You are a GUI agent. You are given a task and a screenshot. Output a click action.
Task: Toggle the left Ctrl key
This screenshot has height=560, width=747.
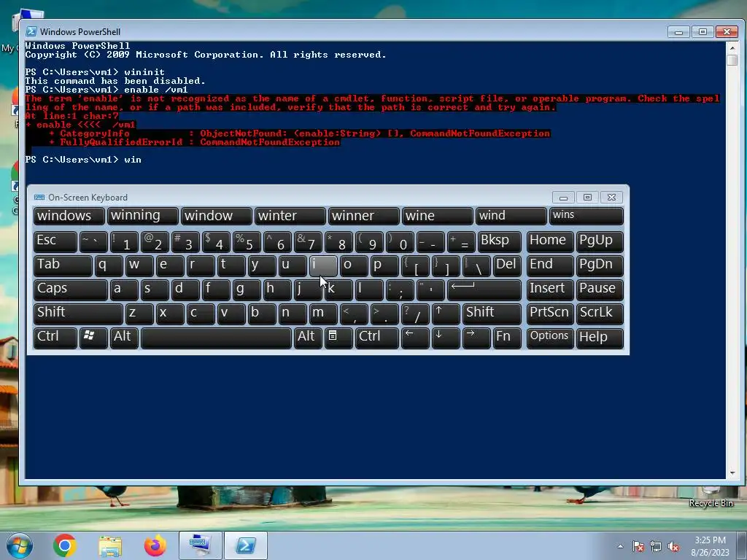[55, 338]
